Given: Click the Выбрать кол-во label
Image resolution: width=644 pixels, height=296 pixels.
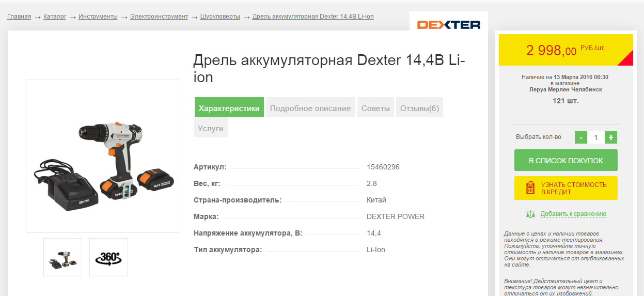Looking at the screenshot, I should (539, 137).
